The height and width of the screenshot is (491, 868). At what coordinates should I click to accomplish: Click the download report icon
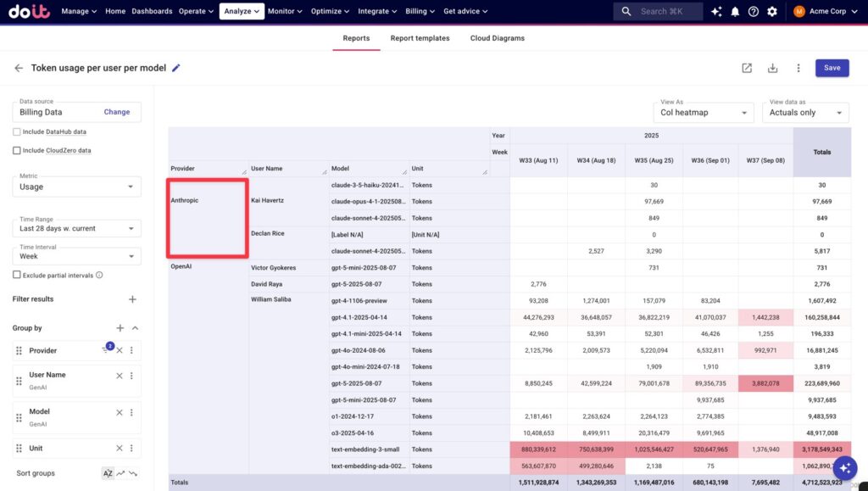(772, 68)
